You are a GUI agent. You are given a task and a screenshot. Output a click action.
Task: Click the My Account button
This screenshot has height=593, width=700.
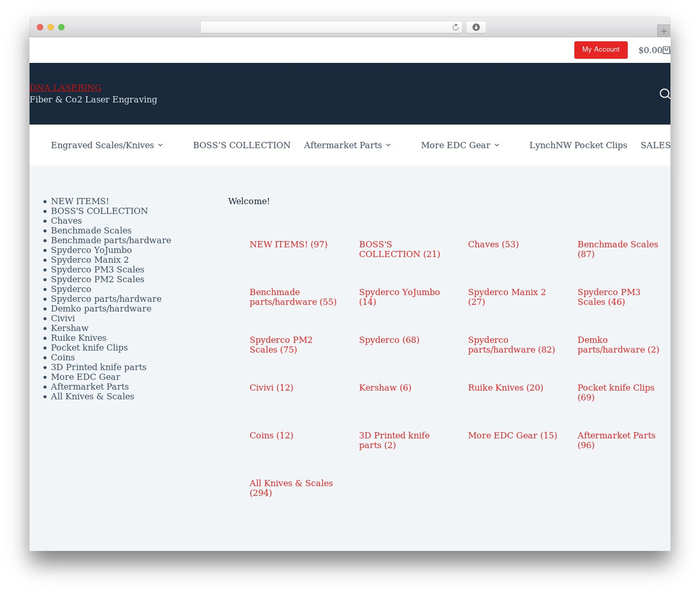pos(600,50)
